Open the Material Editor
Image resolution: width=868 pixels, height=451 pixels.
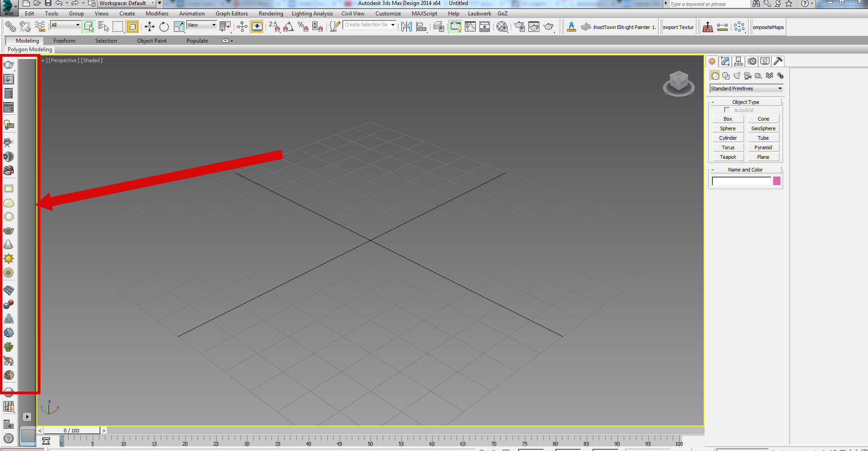(502, 27)
